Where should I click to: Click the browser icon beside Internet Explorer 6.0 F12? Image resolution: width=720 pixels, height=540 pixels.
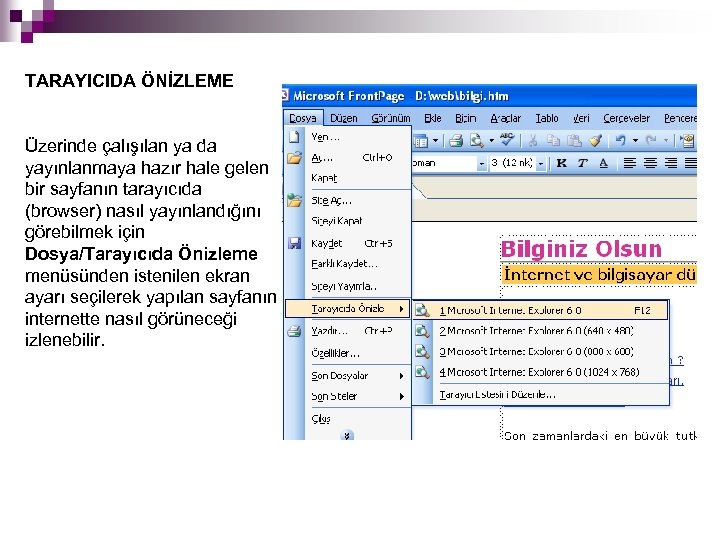[422, 311]
